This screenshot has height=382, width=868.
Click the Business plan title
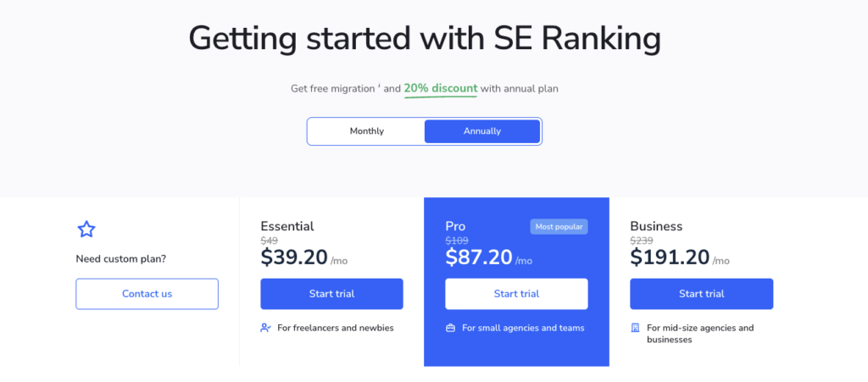pos(656,226)
